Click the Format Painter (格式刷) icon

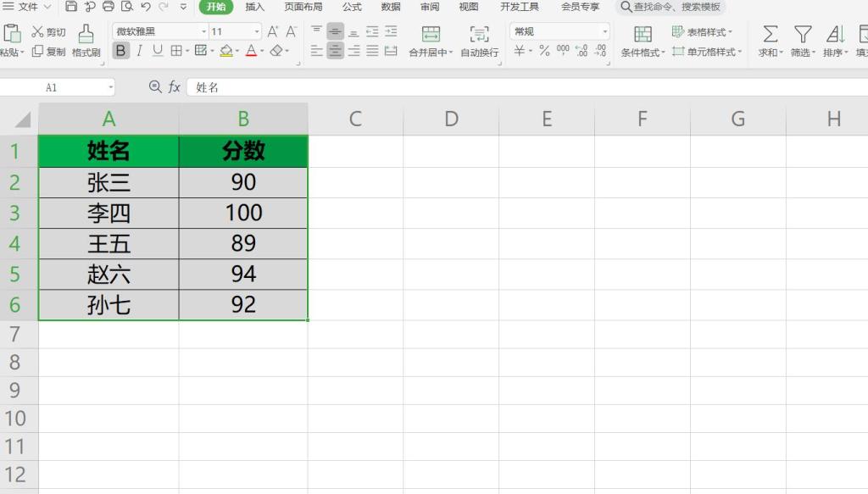(x=86, y=34)
